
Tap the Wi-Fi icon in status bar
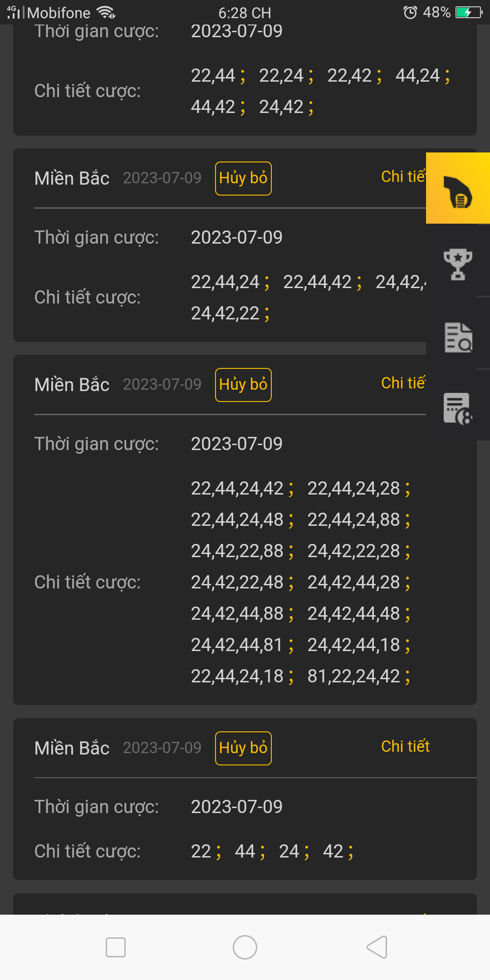(x=106, y=12)
